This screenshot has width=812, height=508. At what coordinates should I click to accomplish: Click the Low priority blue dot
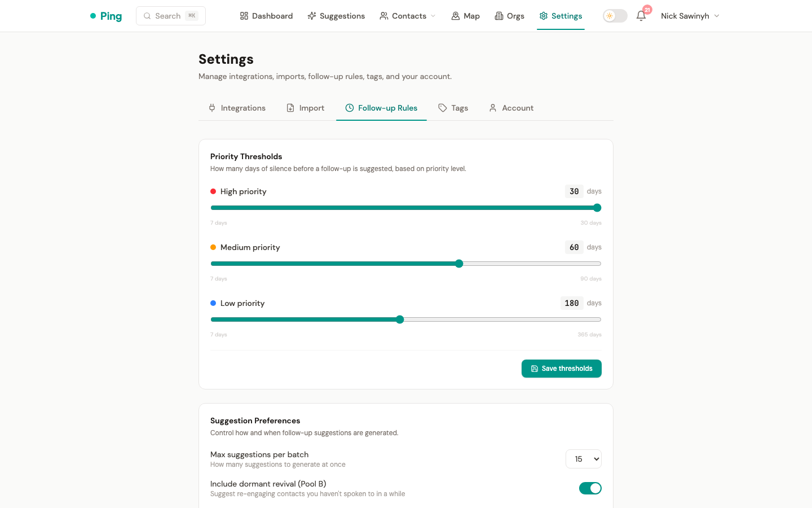(213, 303)
